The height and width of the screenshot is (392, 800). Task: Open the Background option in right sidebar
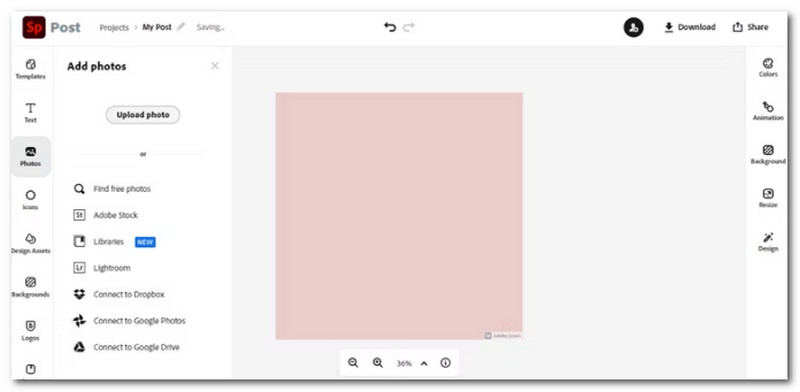768,154
